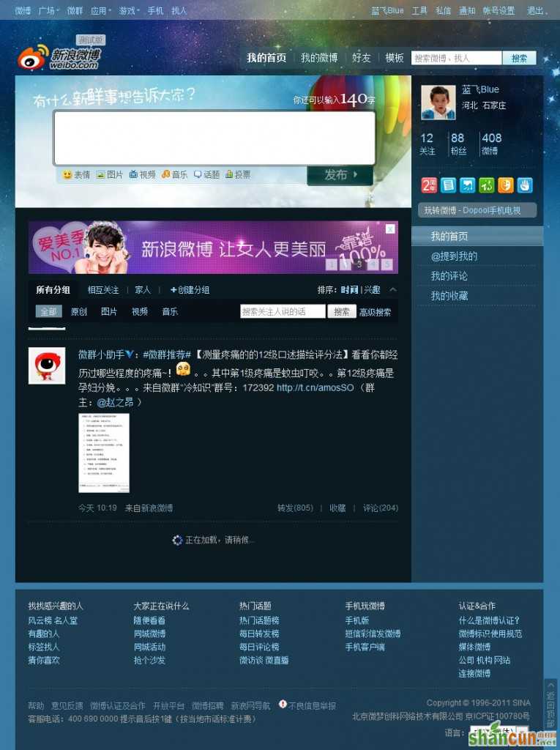Collapse the group filter panel arrow
This screenshot has width=560, height=750.
coord(392,289)
